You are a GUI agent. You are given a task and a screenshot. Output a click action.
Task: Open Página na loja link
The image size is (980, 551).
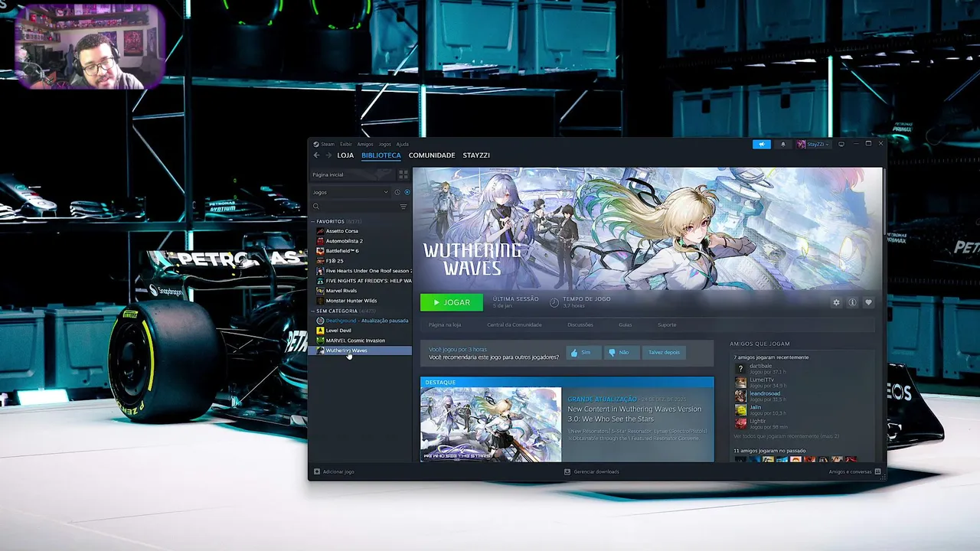445,324
